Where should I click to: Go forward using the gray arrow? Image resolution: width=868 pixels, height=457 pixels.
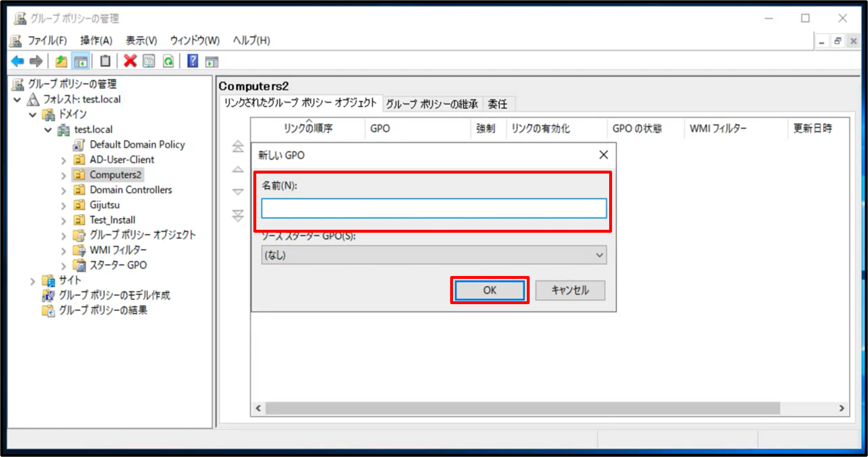click(36, 61)
